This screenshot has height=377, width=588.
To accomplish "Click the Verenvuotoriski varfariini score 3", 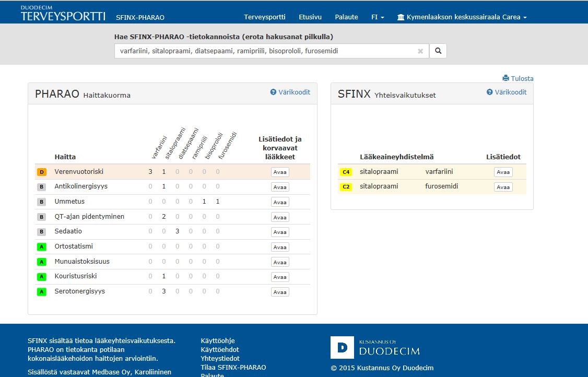I will pos(150,172).
